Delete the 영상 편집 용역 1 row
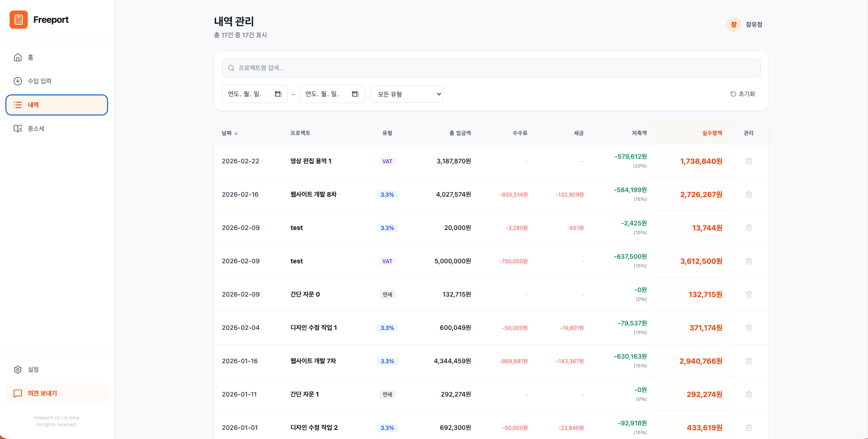The width and height of the screenshot is (868, 439). (x=749, y=161)
